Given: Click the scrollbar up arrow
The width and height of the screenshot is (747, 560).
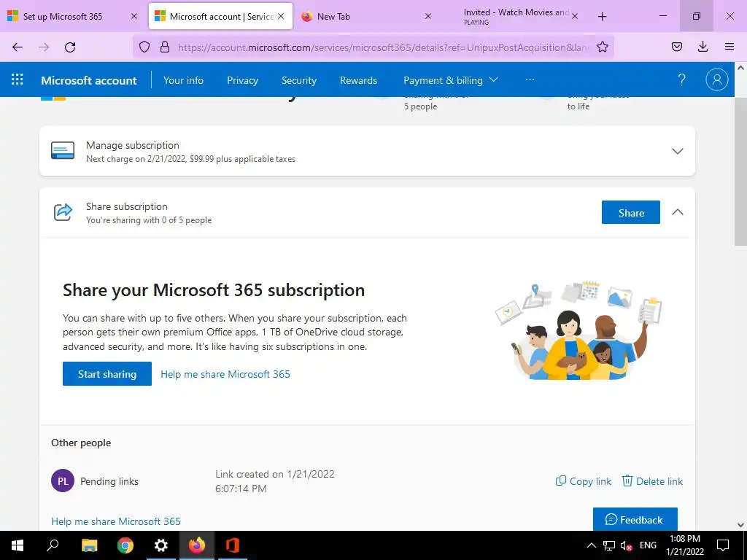Looking at the screenshot, I should (x=740, y=68).
